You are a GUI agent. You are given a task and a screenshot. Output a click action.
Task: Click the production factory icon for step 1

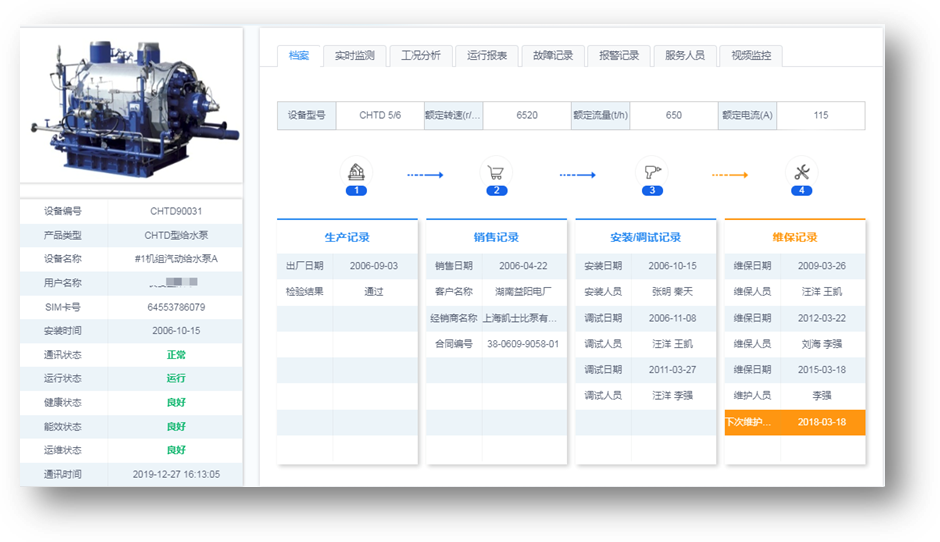357,173
